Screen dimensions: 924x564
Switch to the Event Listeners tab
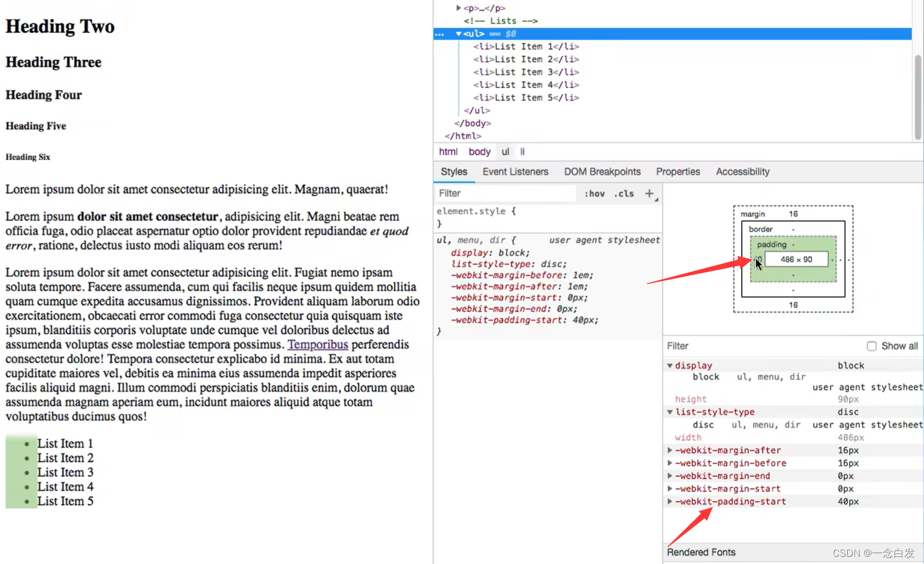click(514, 172)
